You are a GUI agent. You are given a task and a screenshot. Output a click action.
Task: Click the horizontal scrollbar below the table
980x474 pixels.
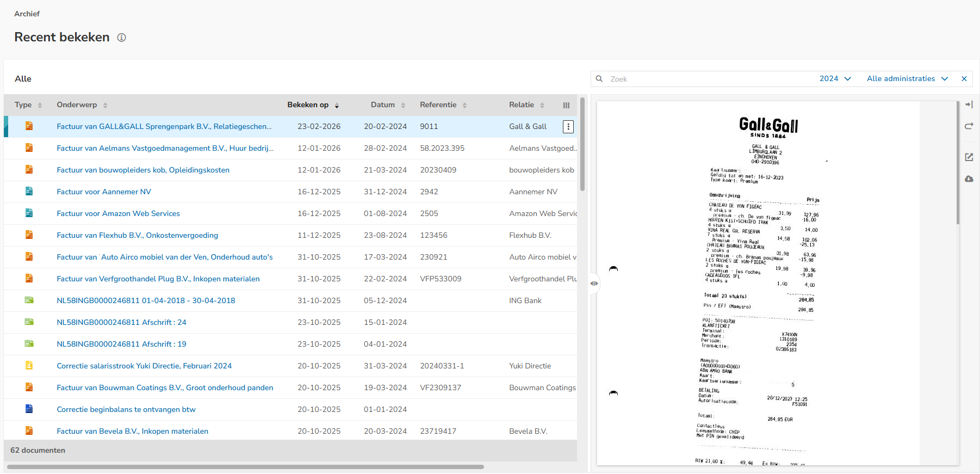click(245, 467)
